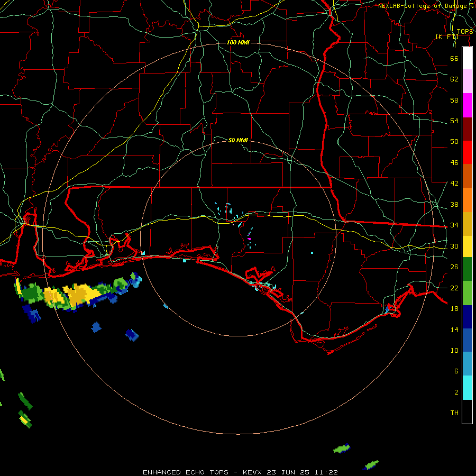Viewport: 476px width, 476px height.
Task: Click the Enhanced Echo Tops KEVX caption
Action: coord(240,472)
